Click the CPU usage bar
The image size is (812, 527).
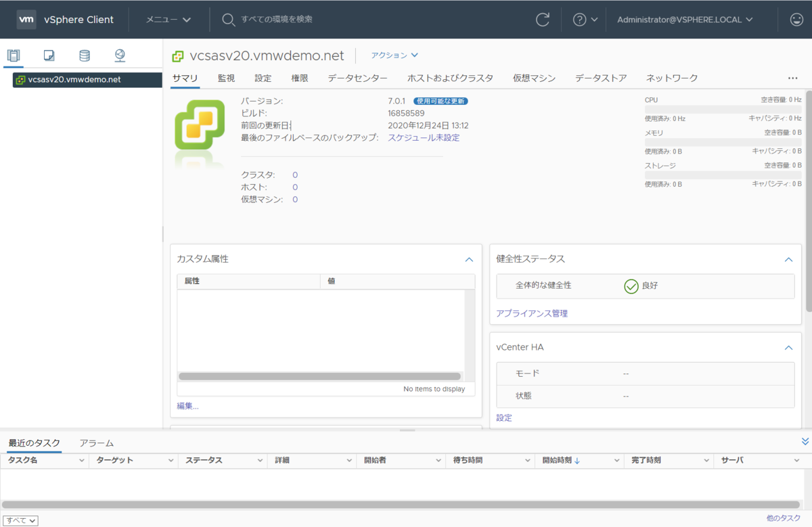723,109
